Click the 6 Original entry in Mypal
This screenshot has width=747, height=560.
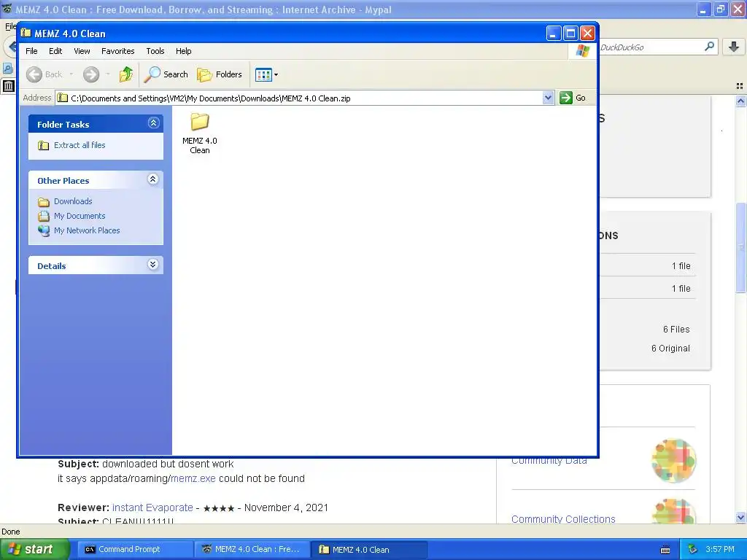pyautogui.click(x=670, y=349)
